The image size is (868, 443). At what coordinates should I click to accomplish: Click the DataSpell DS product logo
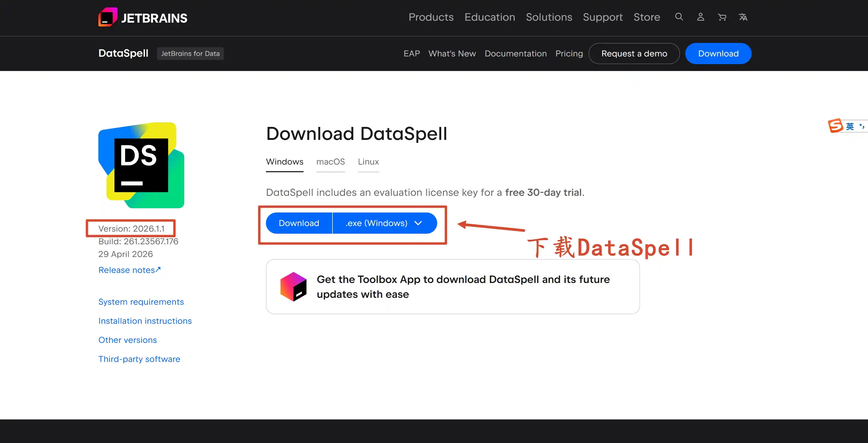pyautogui.click(x=141, y=165)
